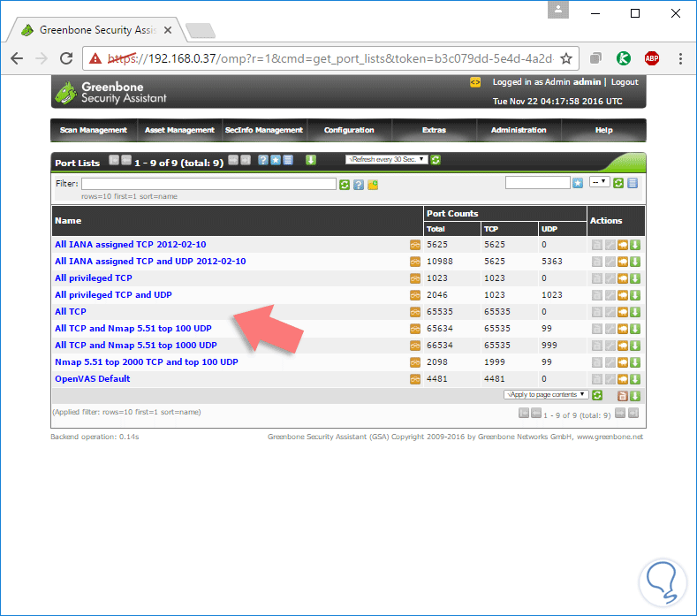Sort by the Name column header
The height and width of the screenshot is (616, 697).
pos(68,221)
